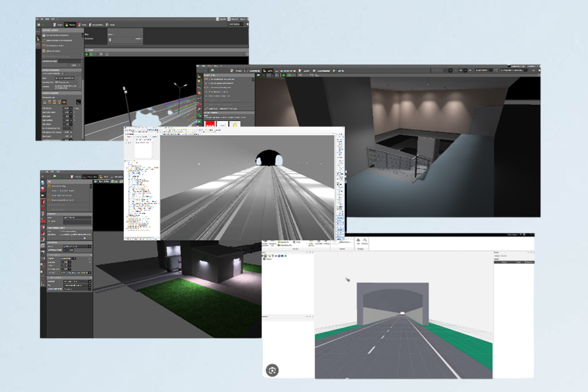Open dropdown at top right of street window
This screenshot has width=588, height=392.
point(236,24)
